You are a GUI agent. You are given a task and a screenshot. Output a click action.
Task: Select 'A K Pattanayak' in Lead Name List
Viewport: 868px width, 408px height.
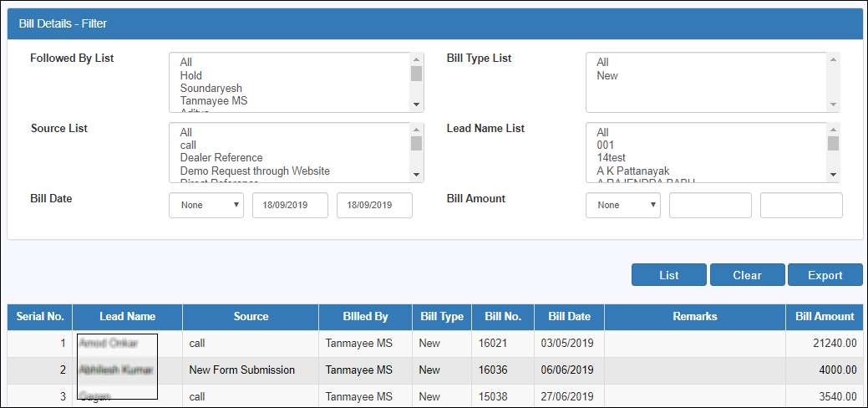633,171
